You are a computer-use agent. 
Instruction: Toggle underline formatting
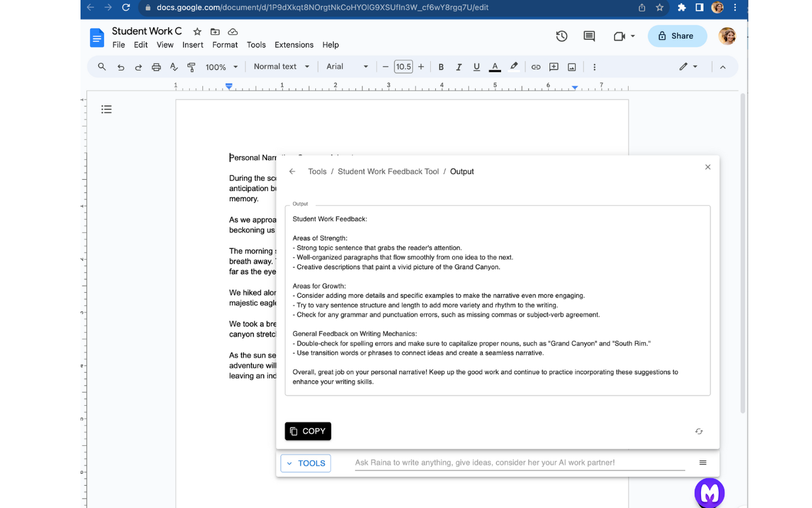pos(476,67)
